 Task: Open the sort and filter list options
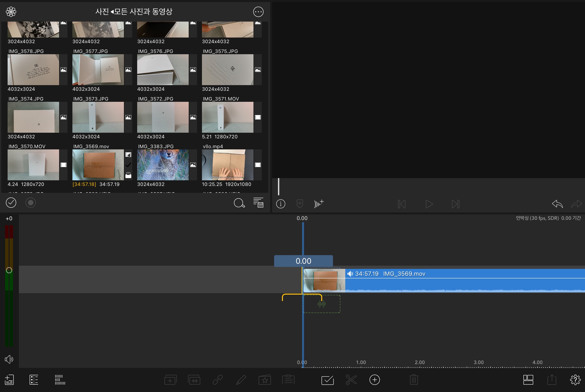[258, 203]
